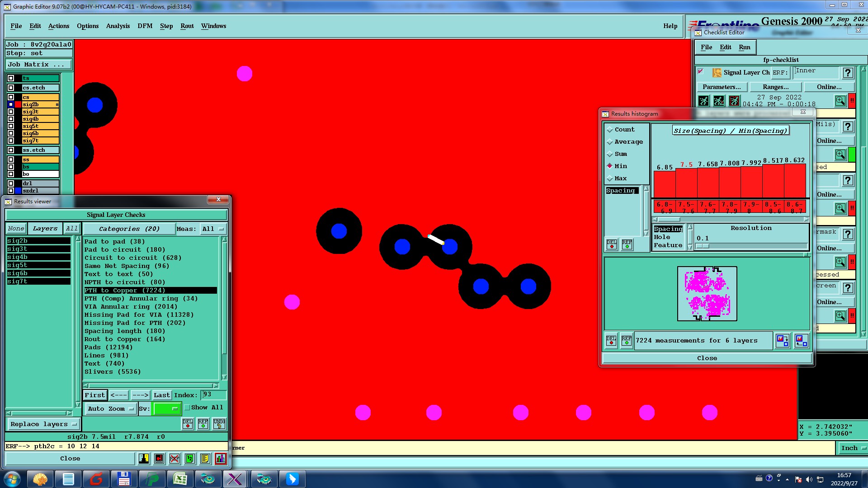Viewport: 868px width, 488px height.
Task: Select Slivers (5536) category
Action: 113,372
